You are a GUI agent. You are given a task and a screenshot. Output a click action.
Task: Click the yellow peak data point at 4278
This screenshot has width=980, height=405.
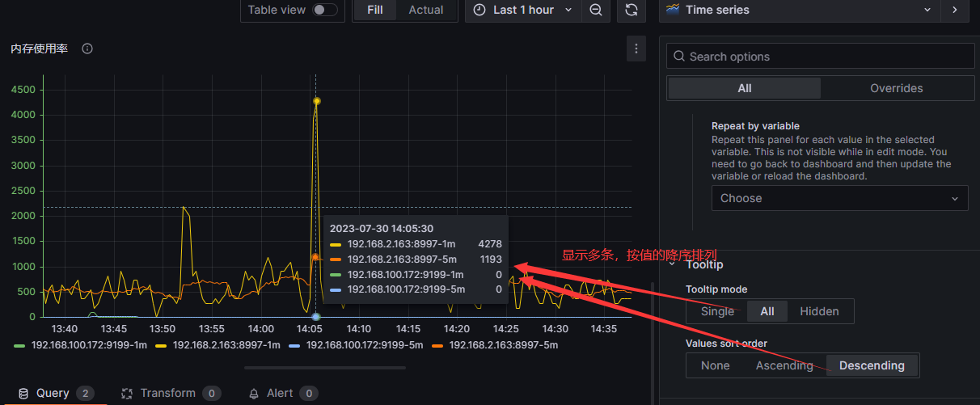[x=316, y=101]
